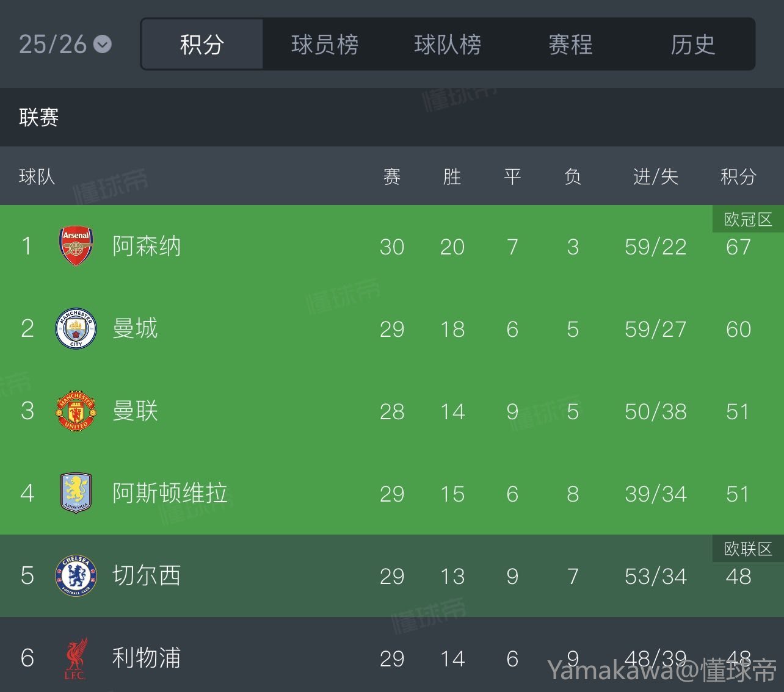Open the 25/26 season dropdown
The image size is (784, 692).
click(x=65, y=44)
